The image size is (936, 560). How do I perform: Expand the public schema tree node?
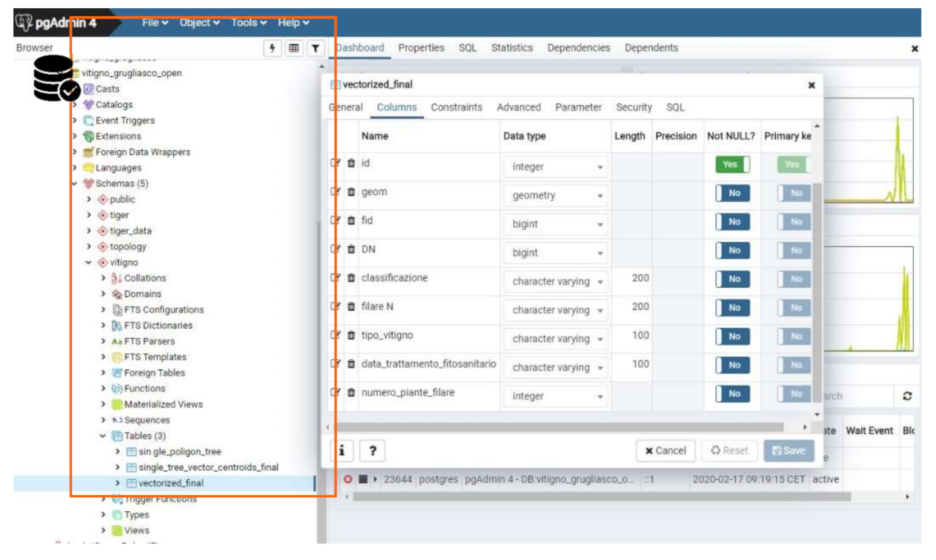pyautogui.click(x=89, y=199)
